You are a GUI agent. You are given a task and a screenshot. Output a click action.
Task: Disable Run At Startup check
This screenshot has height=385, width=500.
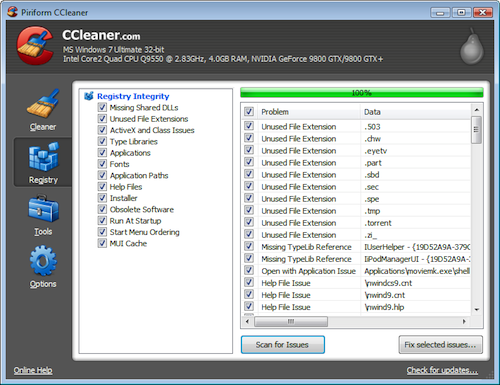tap(102, 221)
